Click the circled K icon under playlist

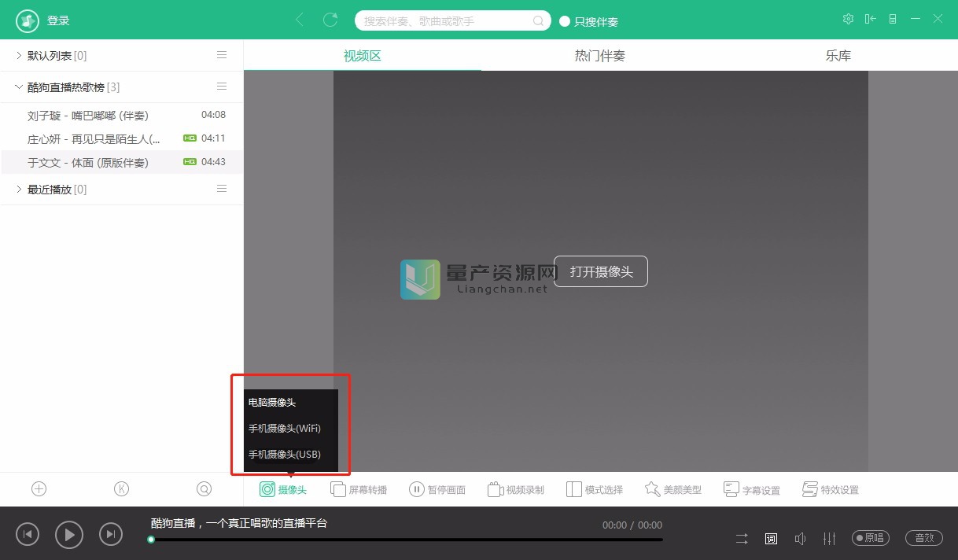coord(121,489)
